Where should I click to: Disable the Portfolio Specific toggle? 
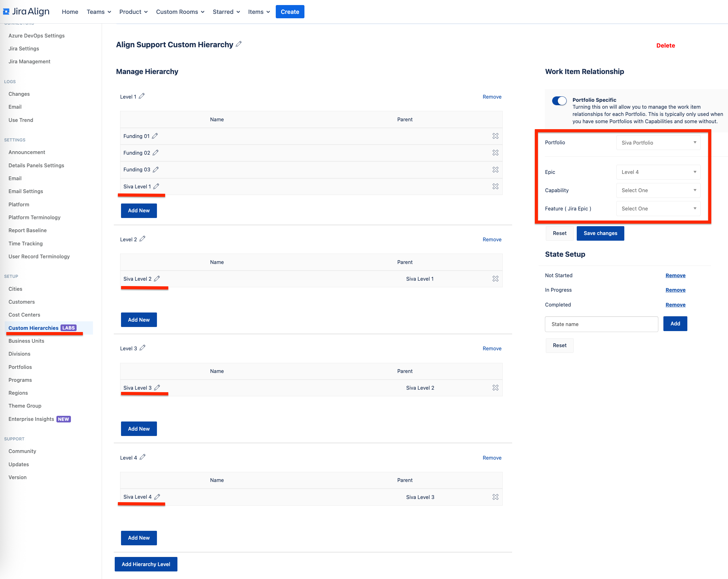559,100
